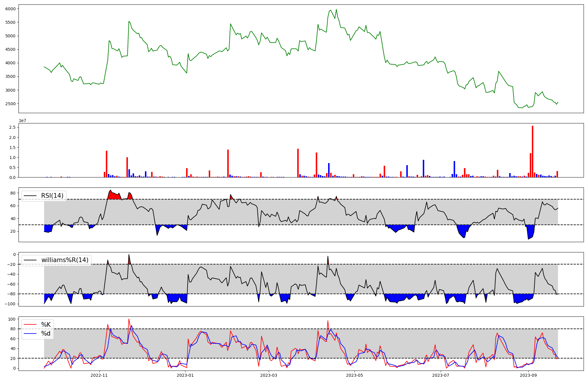Click the blue %d legend line sample
The width and height of the screenshot is (588, 382).
(30, 334)
